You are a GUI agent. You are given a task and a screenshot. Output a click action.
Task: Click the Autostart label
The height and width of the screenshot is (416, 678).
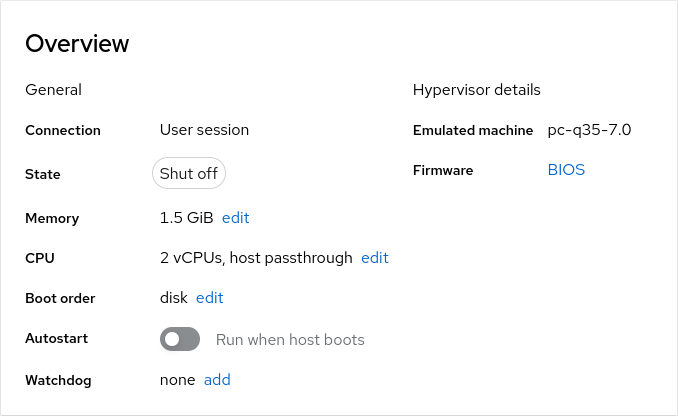(x=56, y=339)
